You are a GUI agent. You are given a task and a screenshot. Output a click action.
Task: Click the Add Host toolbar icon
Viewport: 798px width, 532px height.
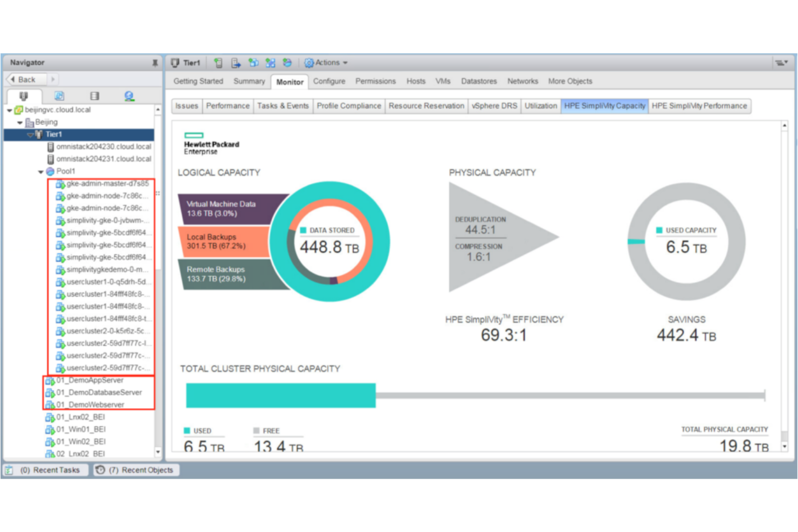[x=217, y=62]
